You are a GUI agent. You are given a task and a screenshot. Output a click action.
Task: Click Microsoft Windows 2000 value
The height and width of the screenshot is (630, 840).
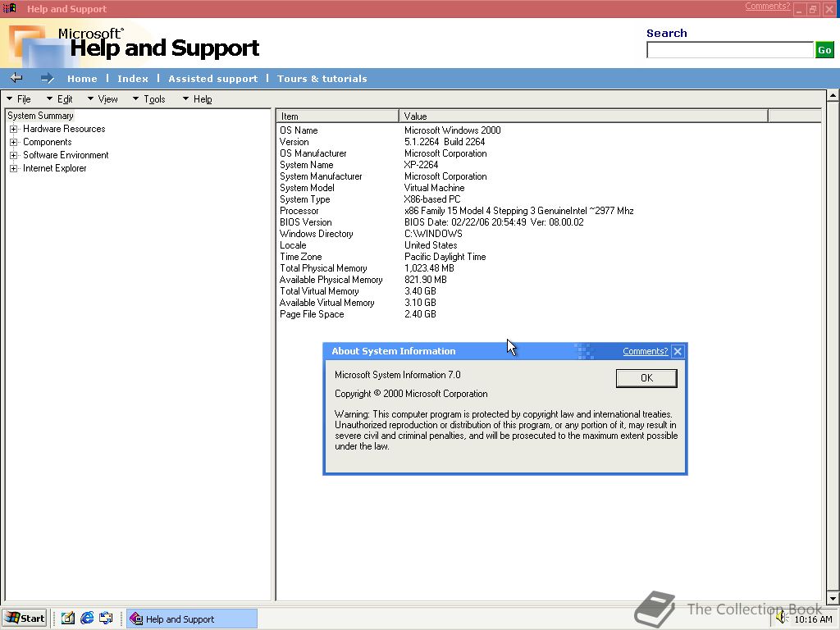coord(453,130)
